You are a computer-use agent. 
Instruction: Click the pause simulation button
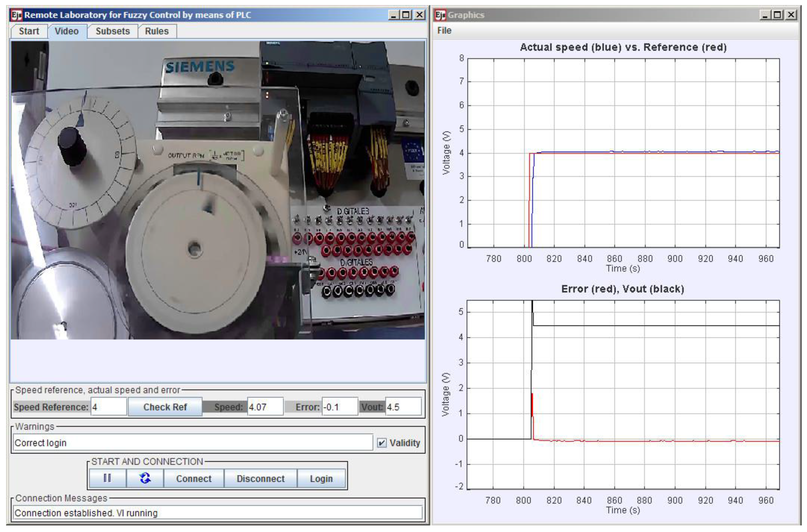pyautogui.click(x=107, y=478)
